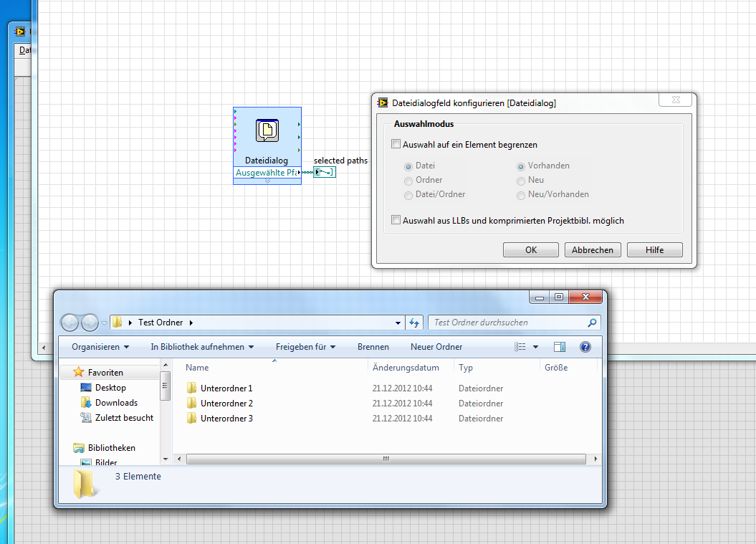Click file list scroll left arrow
756x544 pixels.
click(179, 459)
